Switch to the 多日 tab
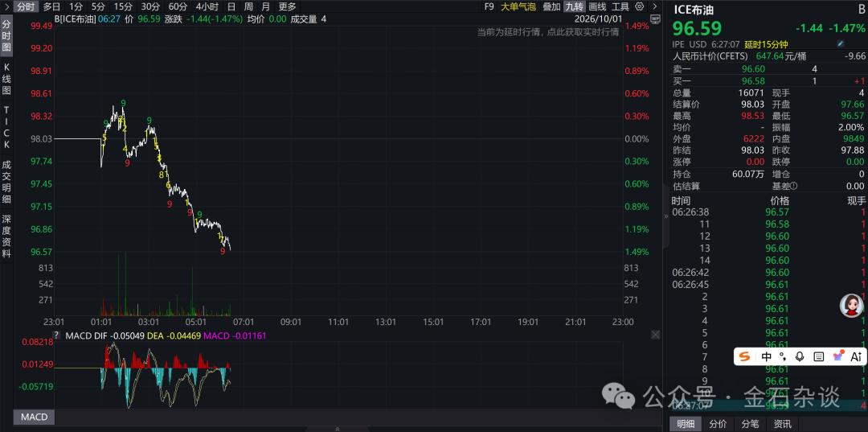This screenshot has height=432, width=868. point(52,6)
